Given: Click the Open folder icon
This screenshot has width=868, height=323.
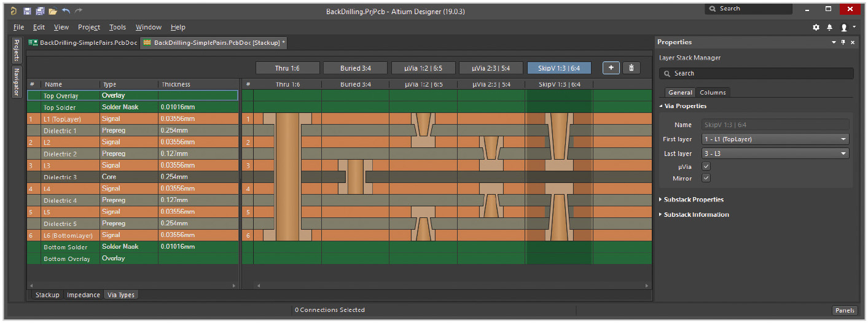Looking at the screenshot, I should point(53,11).
